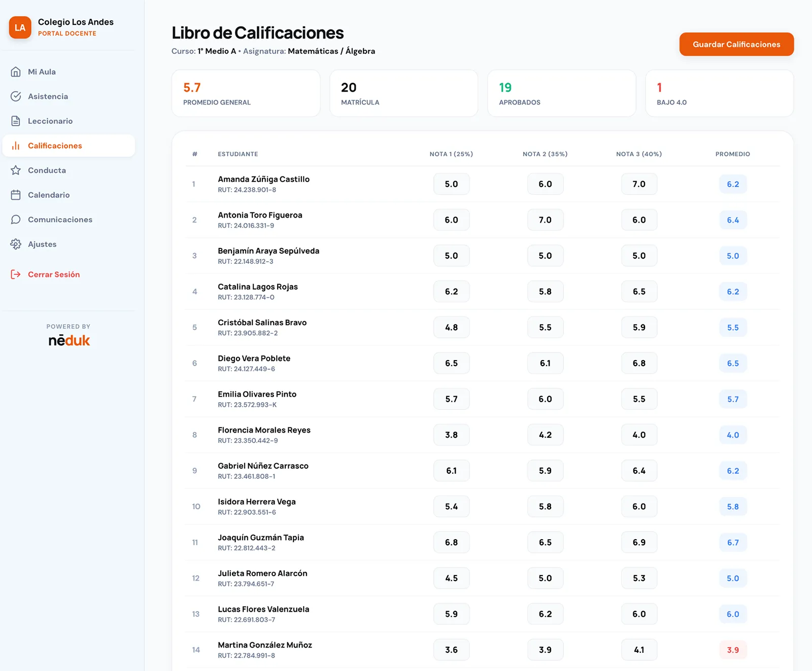Save grades with Guardar Calificaciones button
The width and height of the screenshot is (812, 671).
point(736,44)
